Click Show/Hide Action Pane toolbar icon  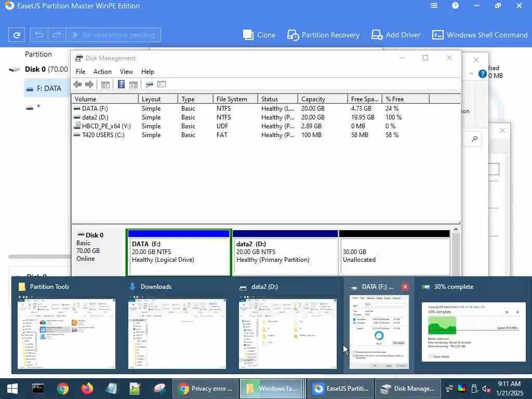click(134, 85)
